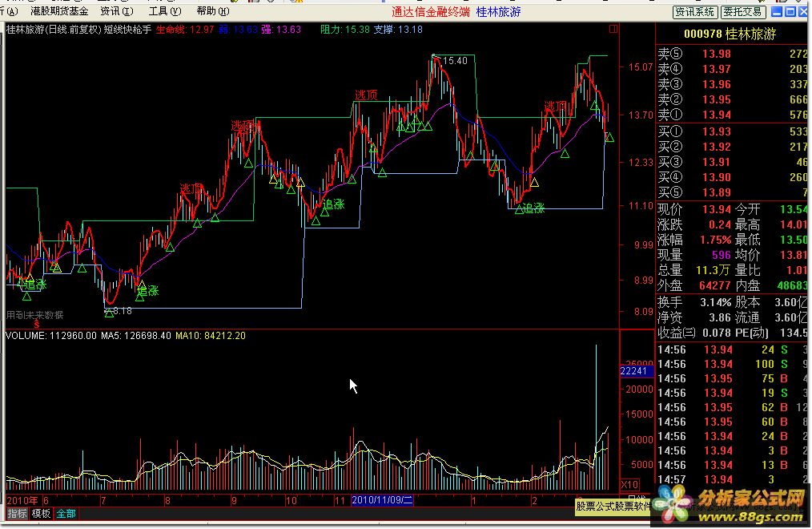This screenshot has height=529, width=812.
Task: Click the 换手 3.14% value
Action: tap(715, 302)
